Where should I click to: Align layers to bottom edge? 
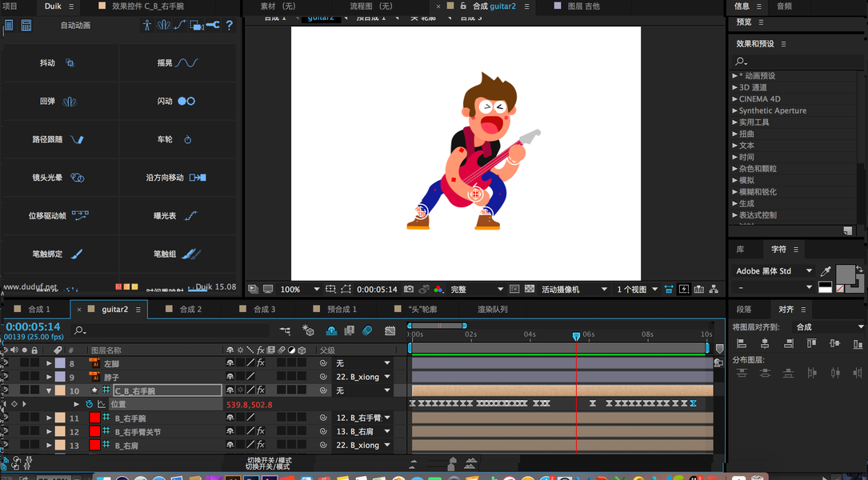[x=858, y=344]
